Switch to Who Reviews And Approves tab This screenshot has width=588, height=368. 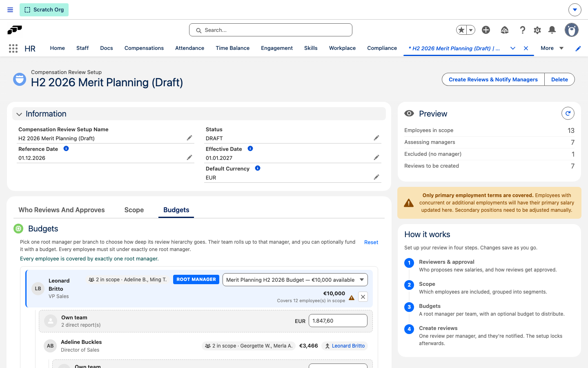point(62,210)
